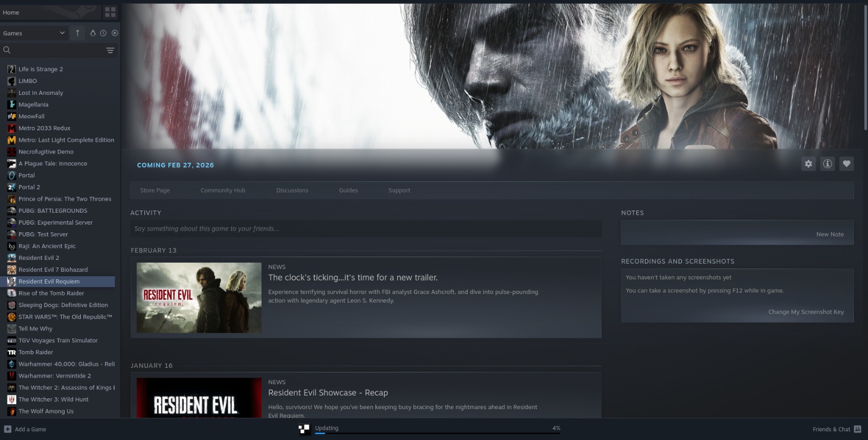
Task: Show game info with the info icon
Action: click(x=827, y=164)
